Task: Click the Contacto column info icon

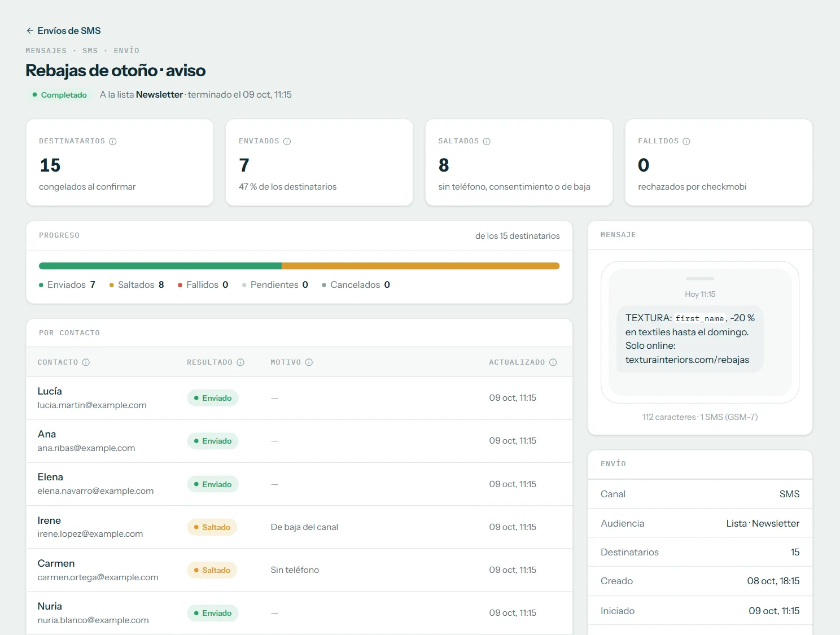Action: tap(86, 362)
